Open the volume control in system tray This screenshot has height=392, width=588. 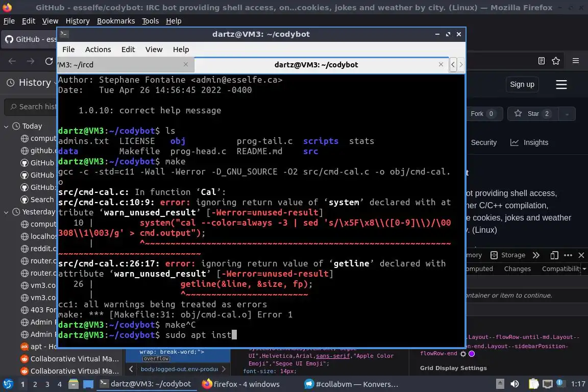tap(514, 384)
